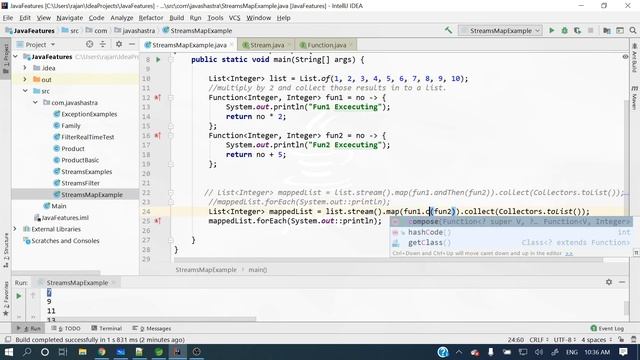This screenshot has height=360, width=640.
Task: Open Windows Start menu
Action: [x=8, y=352]
